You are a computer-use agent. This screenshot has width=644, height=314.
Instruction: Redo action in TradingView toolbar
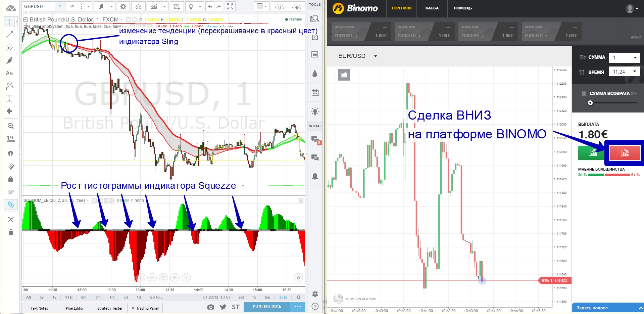tap(218, 6)
